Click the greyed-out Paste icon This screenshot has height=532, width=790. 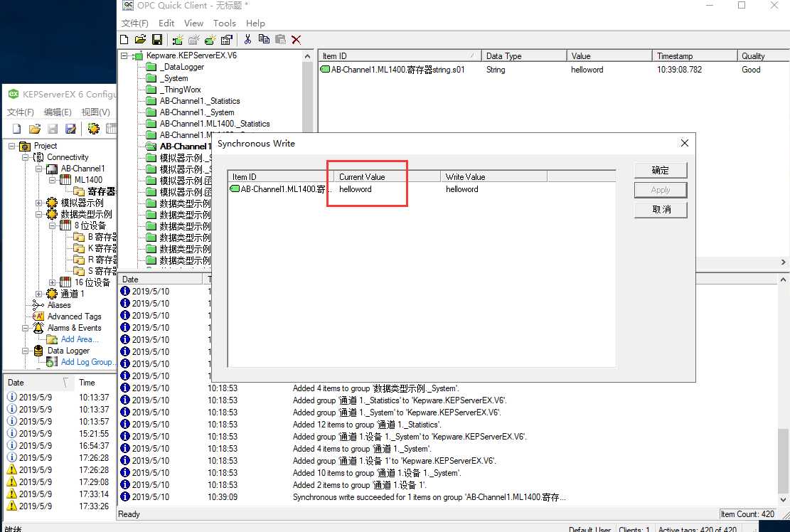(280, 39)
